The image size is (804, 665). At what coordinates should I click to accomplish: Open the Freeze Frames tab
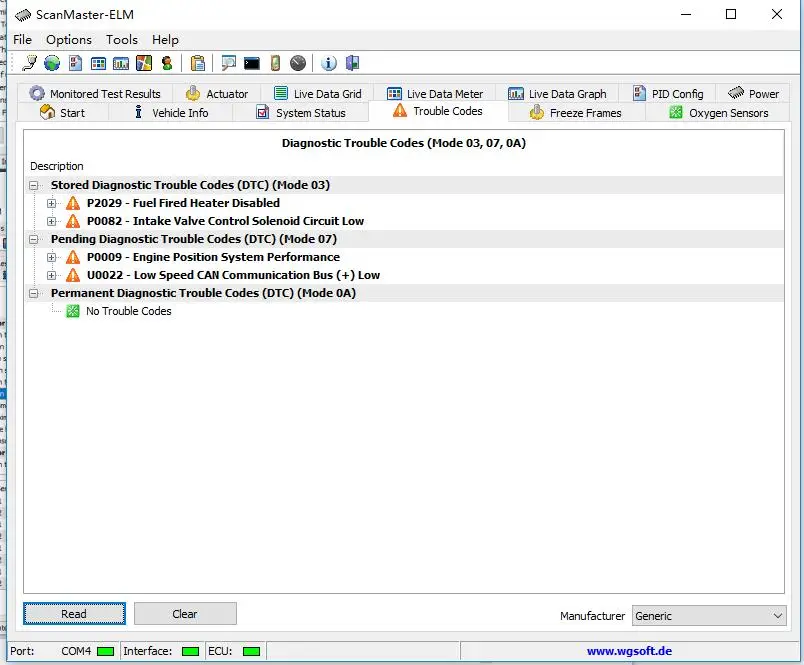coord(576,113)
